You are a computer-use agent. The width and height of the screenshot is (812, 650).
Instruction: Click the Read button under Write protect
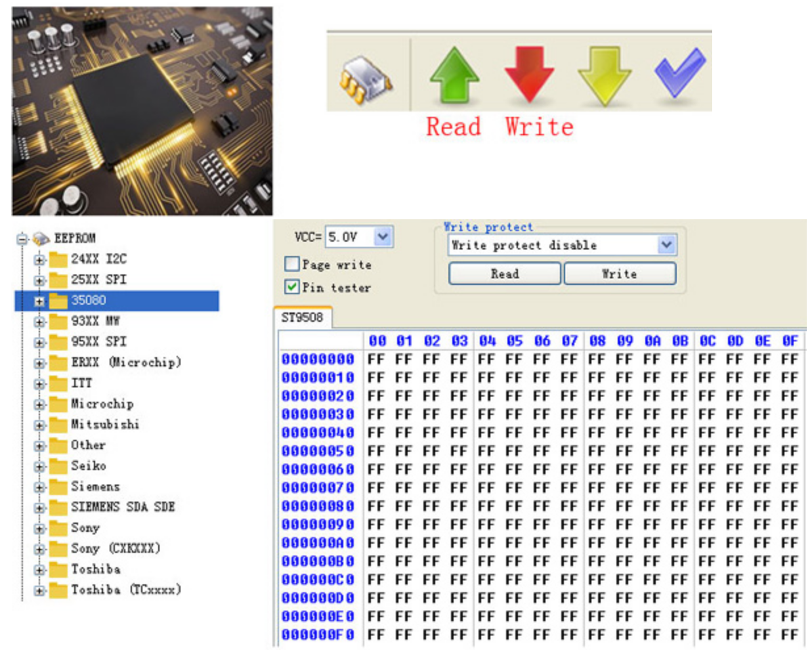coord(505,274)
